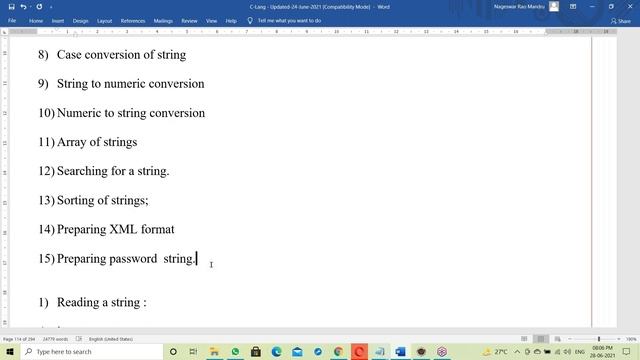Open the Mailings ribbon tab
Viewport: 640px width, 360px height.
tap(163, 20)
